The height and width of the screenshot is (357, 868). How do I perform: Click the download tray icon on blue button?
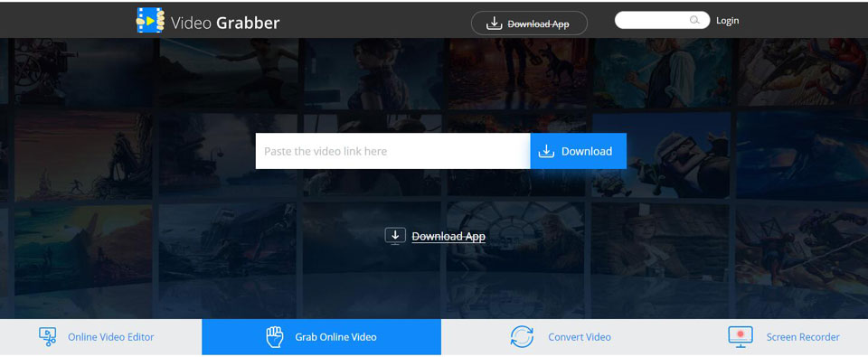546,151
